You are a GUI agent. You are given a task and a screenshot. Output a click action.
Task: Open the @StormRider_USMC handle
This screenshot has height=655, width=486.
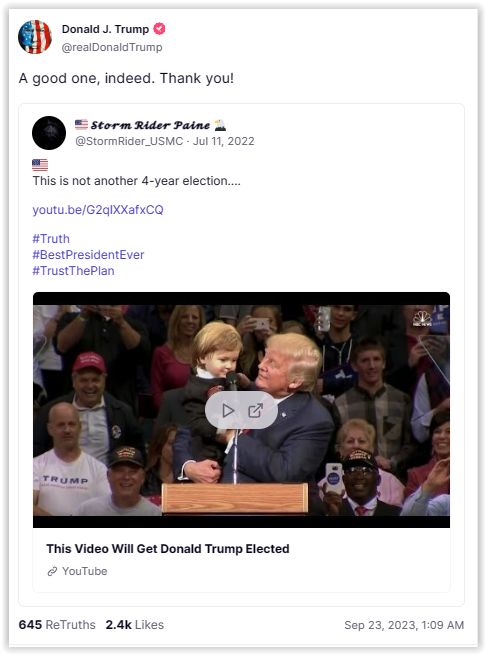click(x=129, y=141)
